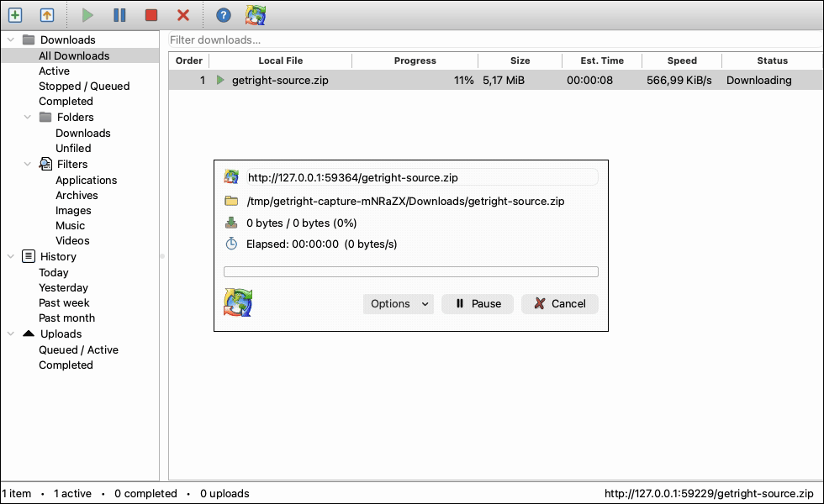Select Queued / Active under Uploads
The image size is (824, 504).
[x=78, y=349]
